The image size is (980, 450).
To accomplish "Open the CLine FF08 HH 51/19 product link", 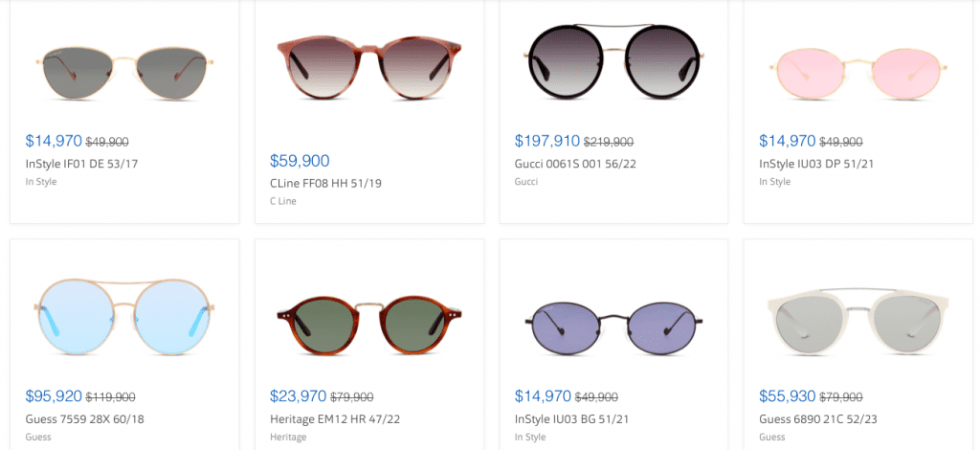I will 325,184.
